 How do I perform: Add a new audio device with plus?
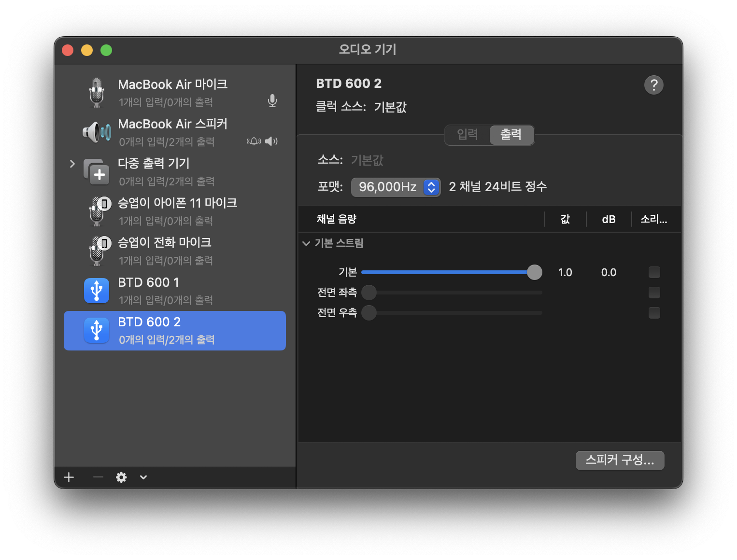[x=69, y=477]
